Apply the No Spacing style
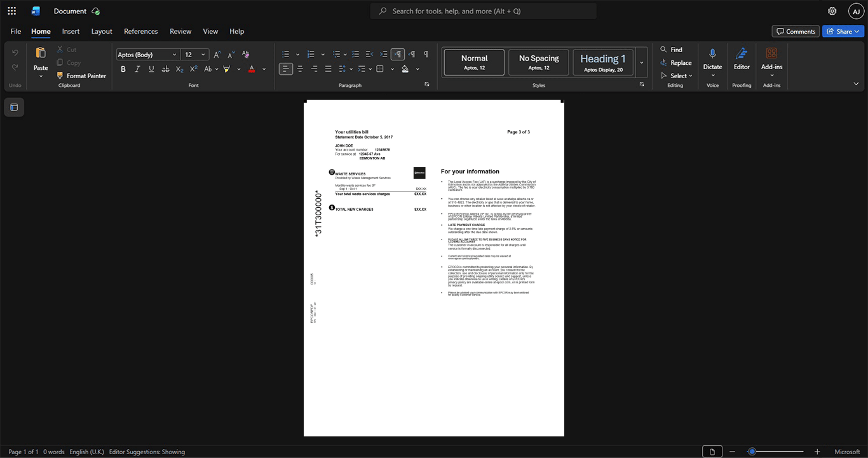This screenshot has height=458, width=868. pos(539,62)
